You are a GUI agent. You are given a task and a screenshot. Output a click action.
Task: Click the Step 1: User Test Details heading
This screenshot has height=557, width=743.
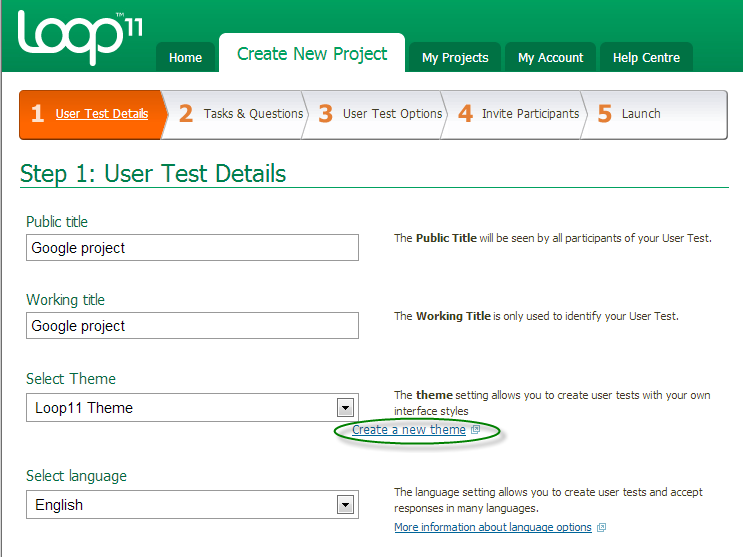(153, 173)
